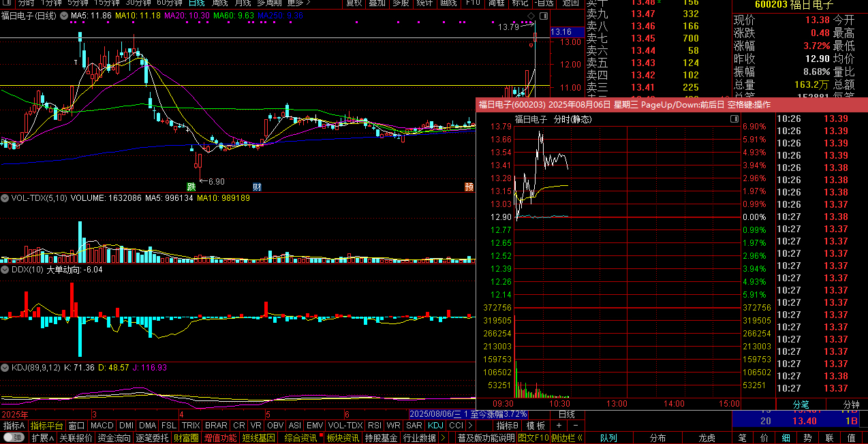Open the 龙虎 tab

707,438
